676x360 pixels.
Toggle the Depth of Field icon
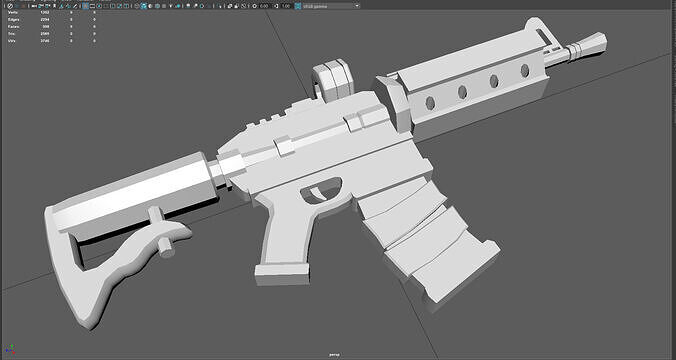[x=209, y=6]
